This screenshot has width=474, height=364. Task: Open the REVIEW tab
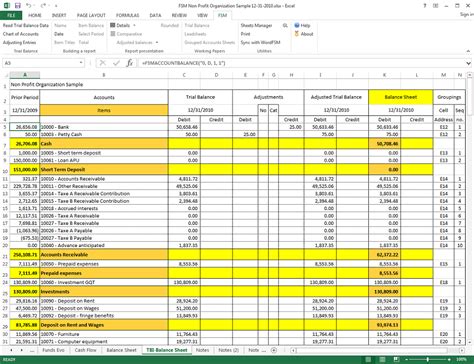click(x=179, y=15)
